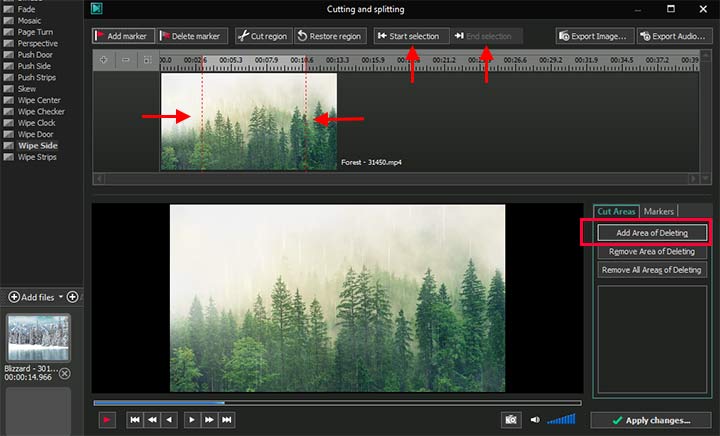720x436 pixels.
Task: Select the Blizzard video thumbnail
Action: pyautogui.click(x=38, y=338)
